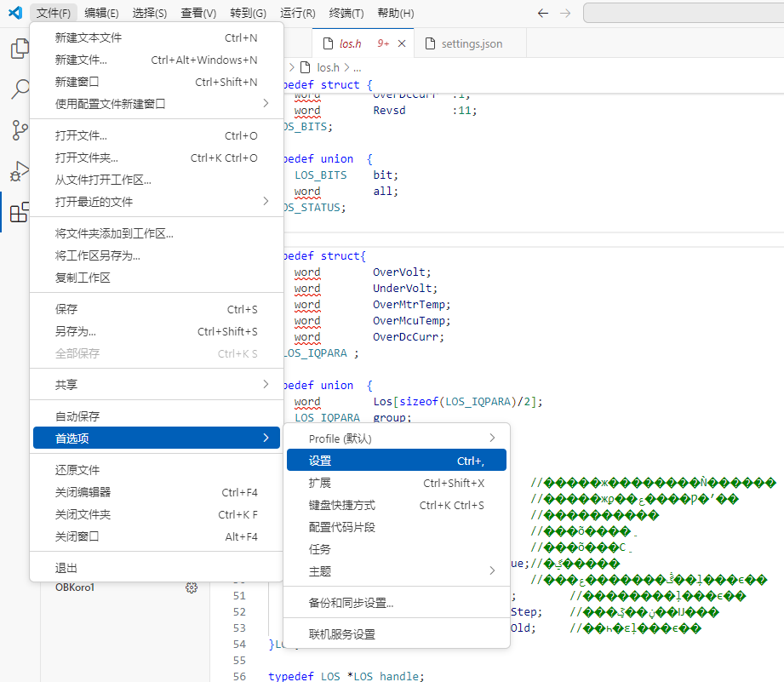Click the los.h breadcrumb item
Screen dimensions: 784x682
pyautogui.click(x=328, y=67)
